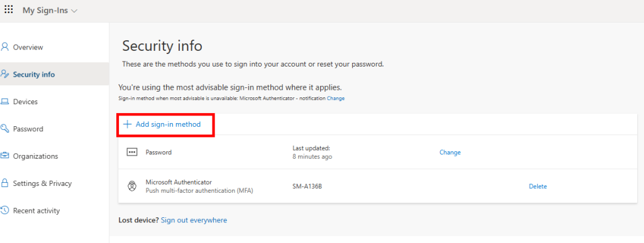Click the Security info sidebar icon
The height and width of the screenshot is (243, 644).
click(x=4, y=74)
